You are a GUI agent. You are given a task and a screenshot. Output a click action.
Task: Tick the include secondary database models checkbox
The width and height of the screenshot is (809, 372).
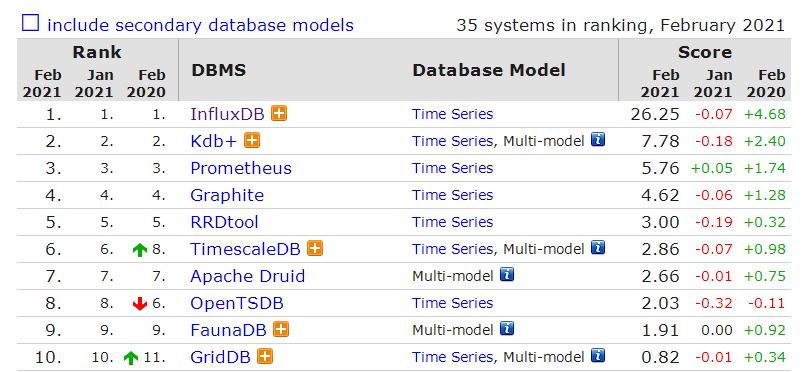pyautogui.click(x=30, y=23)
